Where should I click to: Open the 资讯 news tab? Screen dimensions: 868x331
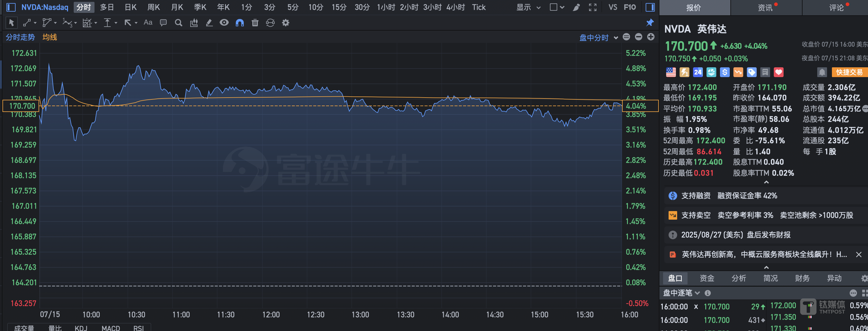[765, 7]
